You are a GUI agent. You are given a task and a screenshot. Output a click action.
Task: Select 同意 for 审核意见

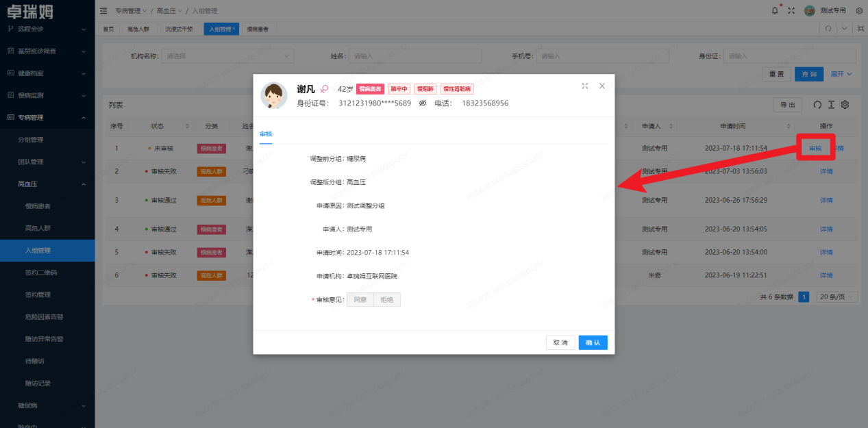[x=360, y=299]
